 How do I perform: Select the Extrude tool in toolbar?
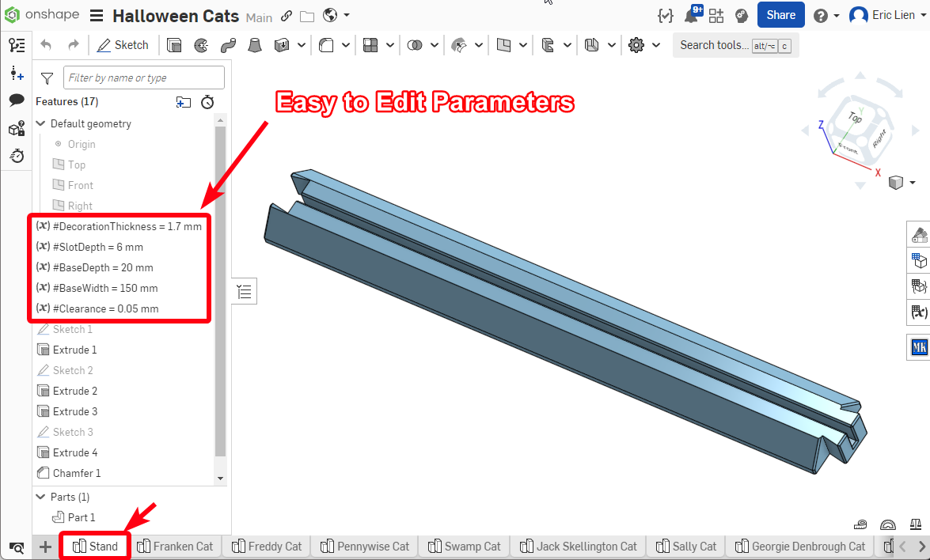174,45
